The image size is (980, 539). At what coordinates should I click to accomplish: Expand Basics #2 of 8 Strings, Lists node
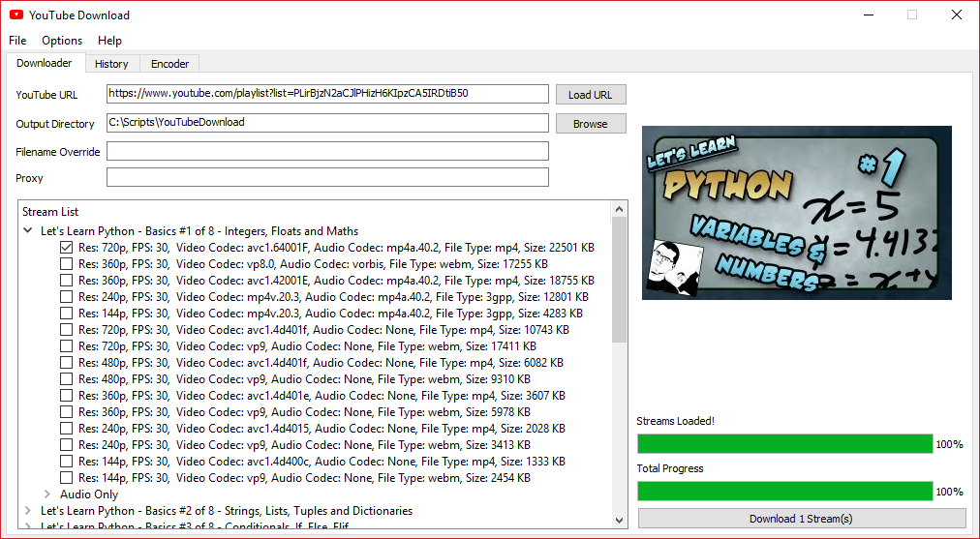point(28,510)
